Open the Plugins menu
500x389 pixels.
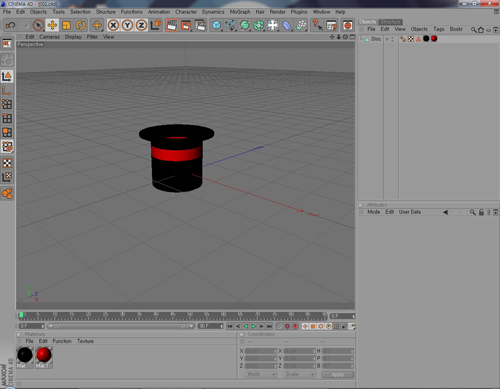[299, 12]
